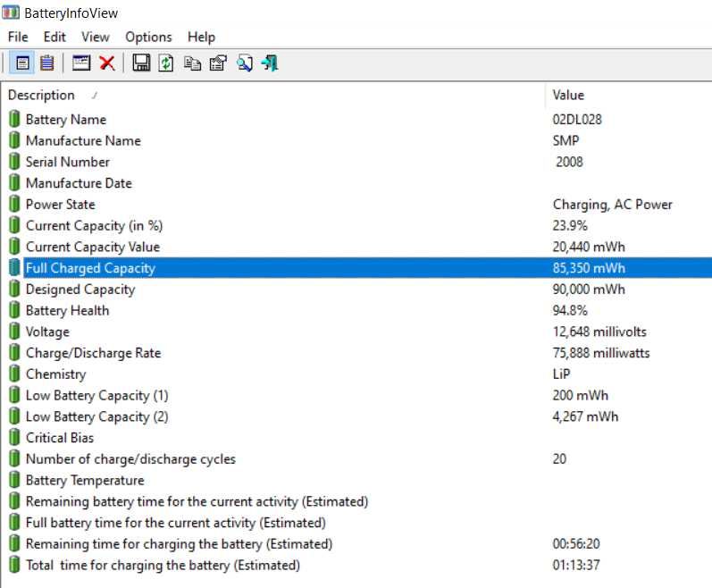Click the Advanced Options toolbar icon
This screenshot has height=588, width=712.
(x=218, y=63)
